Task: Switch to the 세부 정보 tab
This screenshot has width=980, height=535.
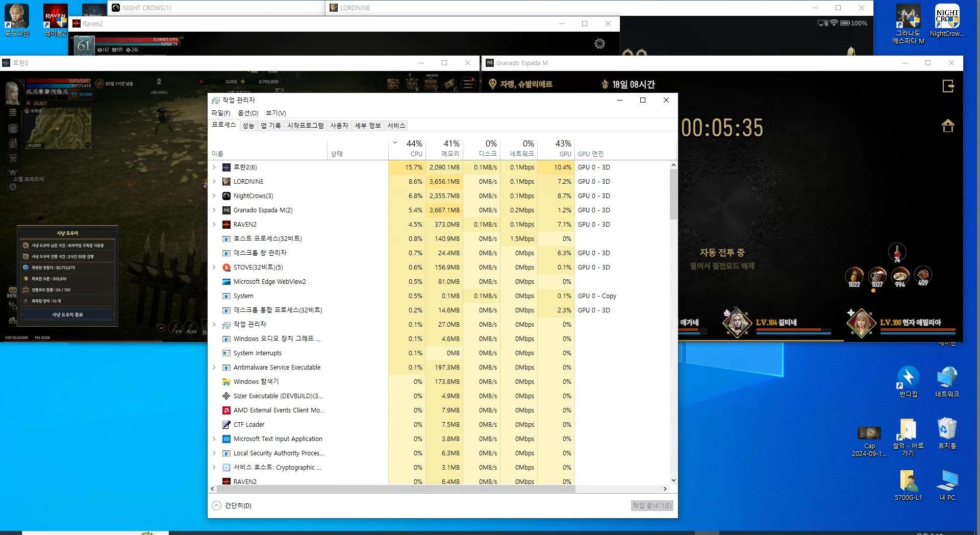Action: click(x=368, y=126)
